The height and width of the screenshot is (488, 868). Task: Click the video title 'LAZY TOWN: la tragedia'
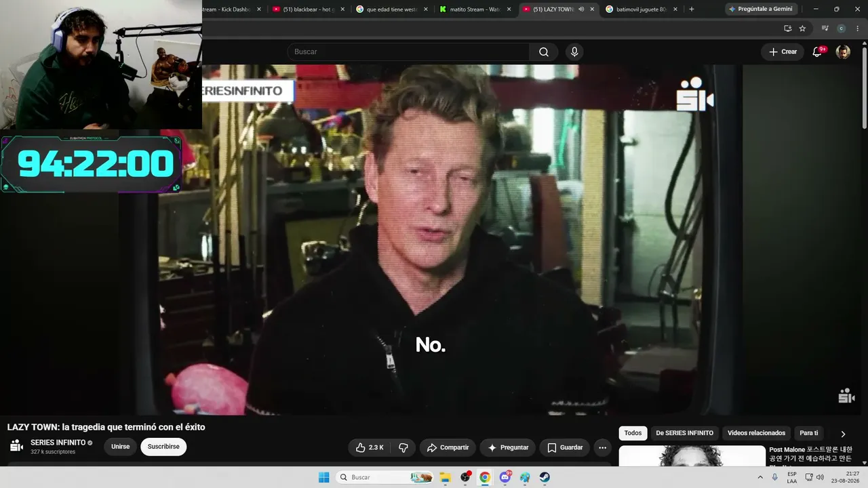pos(106,427)
